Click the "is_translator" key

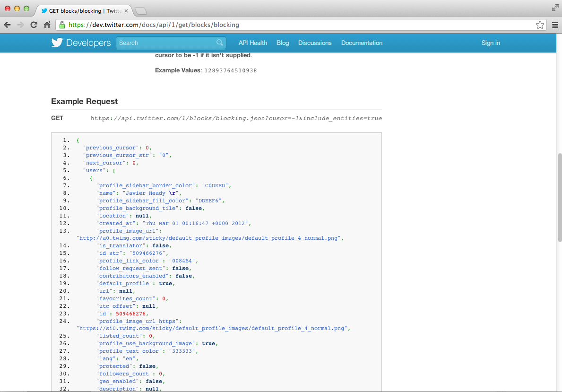121,245
